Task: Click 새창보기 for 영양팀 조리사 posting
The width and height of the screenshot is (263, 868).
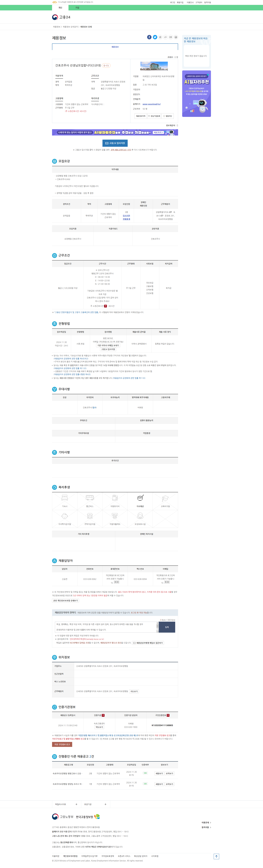Action: 159,784
